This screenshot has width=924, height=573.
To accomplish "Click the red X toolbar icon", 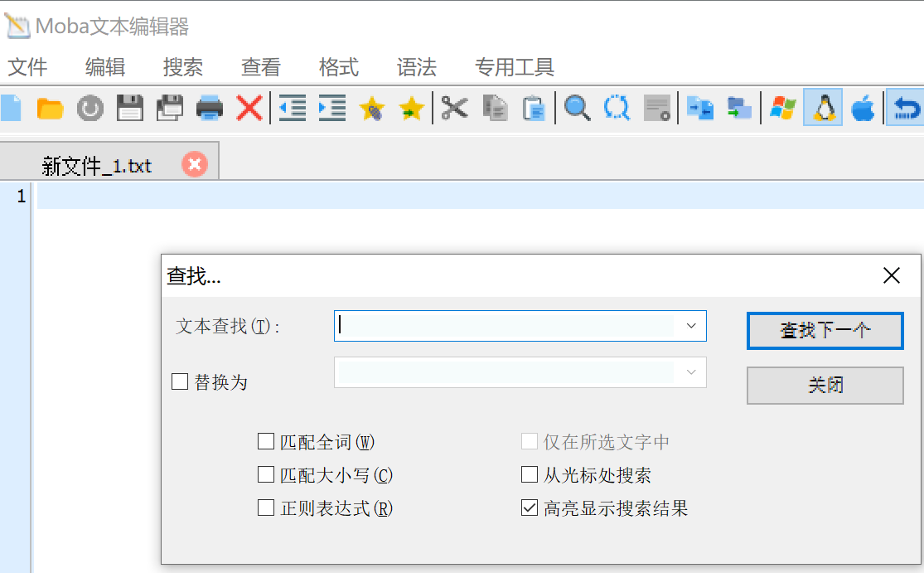I will click(x=249, y=109).
